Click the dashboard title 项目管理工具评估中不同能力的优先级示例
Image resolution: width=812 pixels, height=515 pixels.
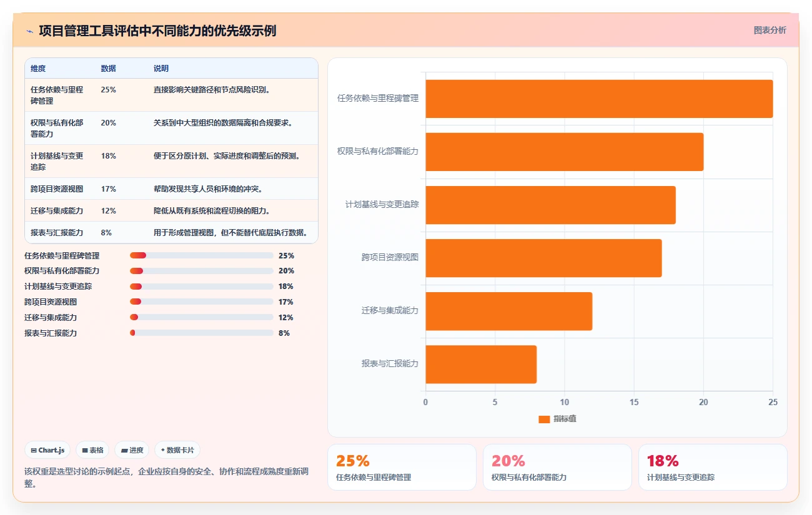point(157,31)
